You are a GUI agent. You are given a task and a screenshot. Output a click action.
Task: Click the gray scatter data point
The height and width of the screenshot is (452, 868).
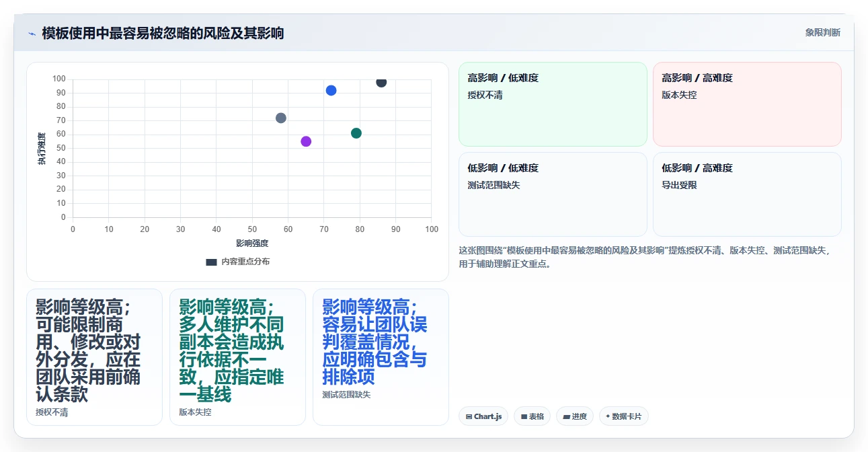click(x=281, y=118)
